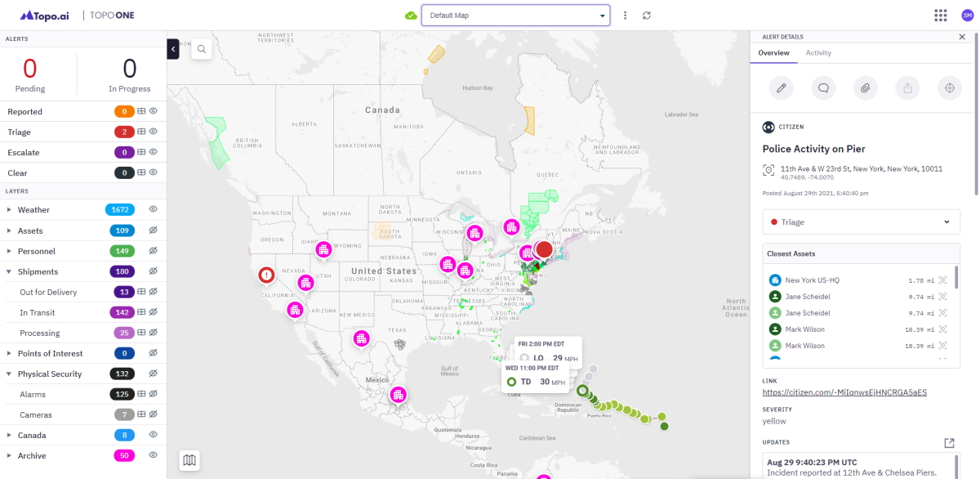Toggle visibility of the Weather layer
This screenshot has height=479, width=980.
(x=152, y=209)
